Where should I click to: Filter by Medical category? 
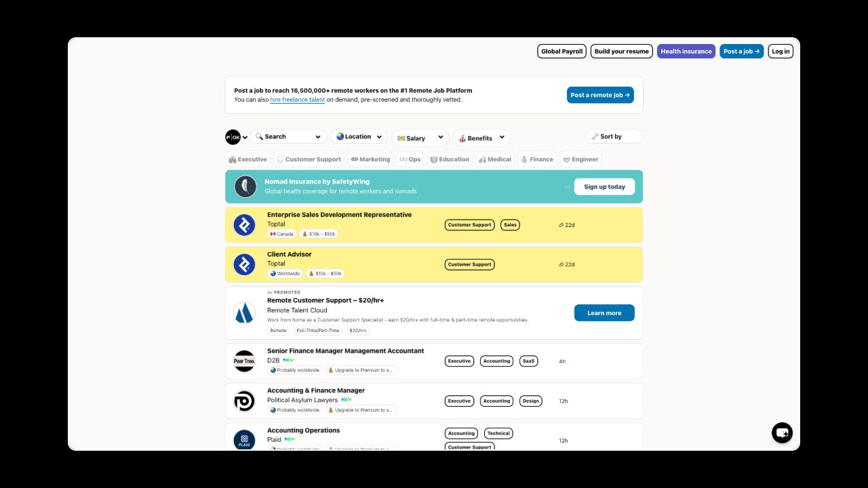[x=495, y=159]
